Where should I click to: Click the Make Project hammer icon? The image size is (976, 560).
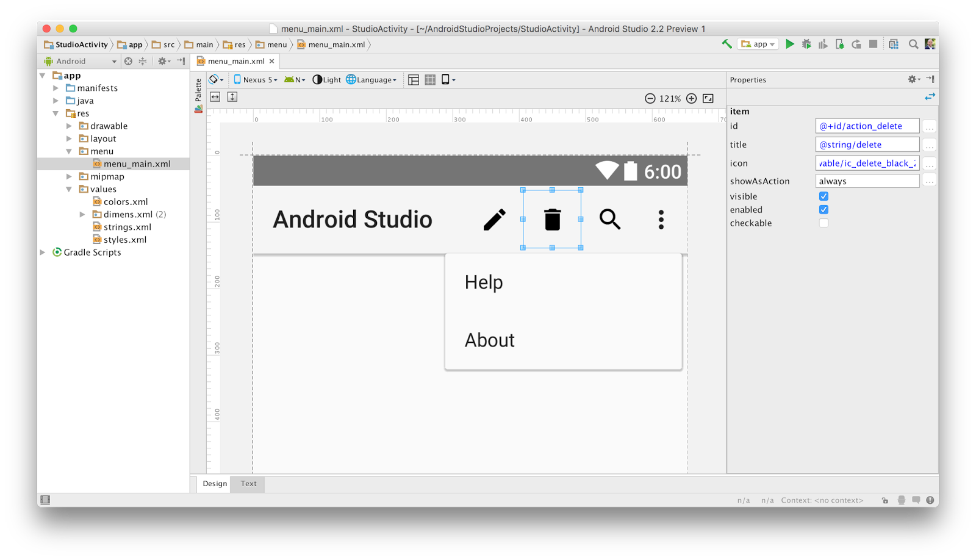(725, 44)
